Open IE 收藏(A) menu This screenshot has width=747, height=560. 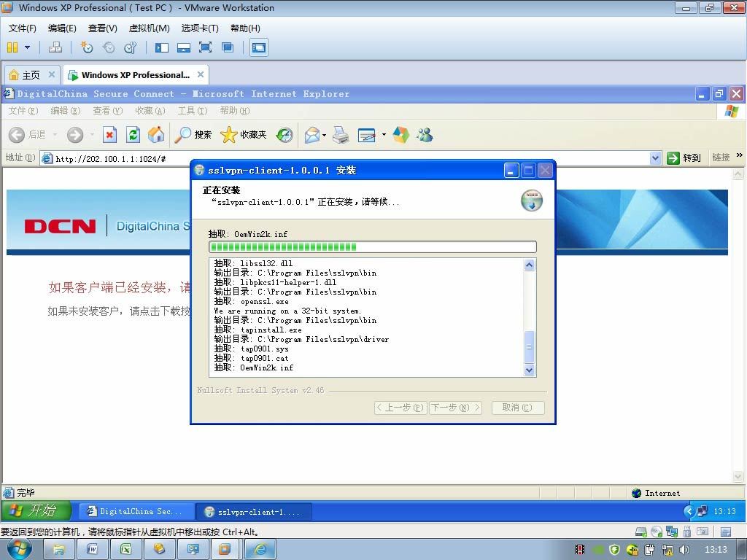[x=150, y=111]
